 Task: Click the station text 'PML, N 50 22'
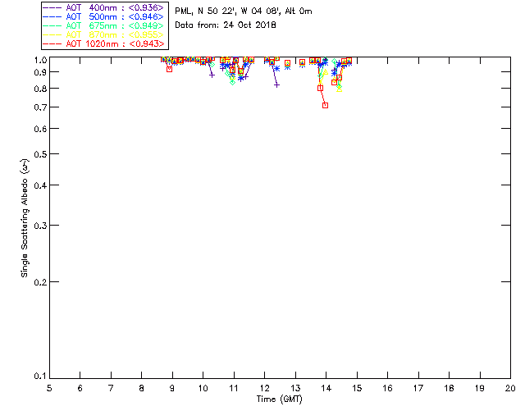tap(204, 11)
